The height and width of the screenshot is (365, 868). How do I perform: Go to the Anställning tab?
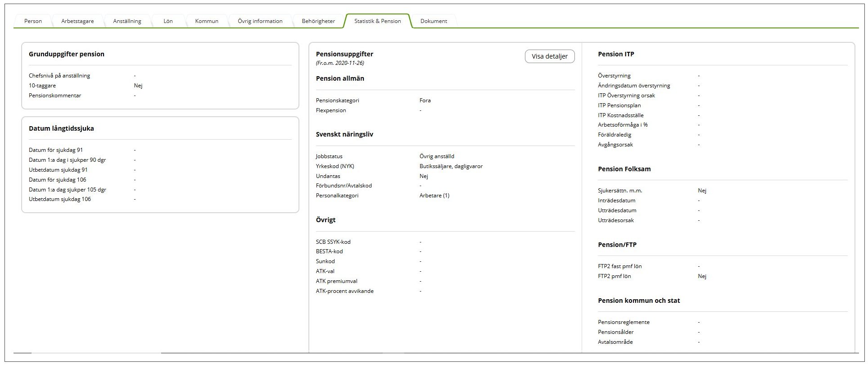[127, 21]
